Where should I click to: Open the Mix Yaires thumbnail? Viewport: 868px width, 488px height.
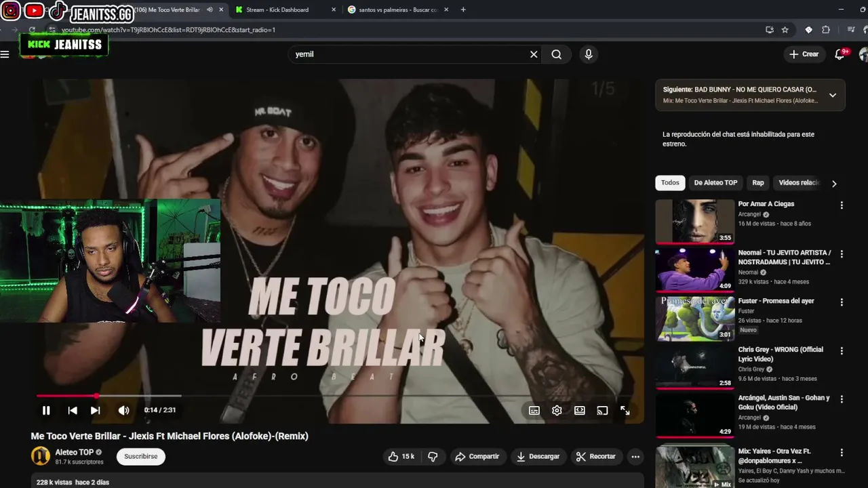694,466
